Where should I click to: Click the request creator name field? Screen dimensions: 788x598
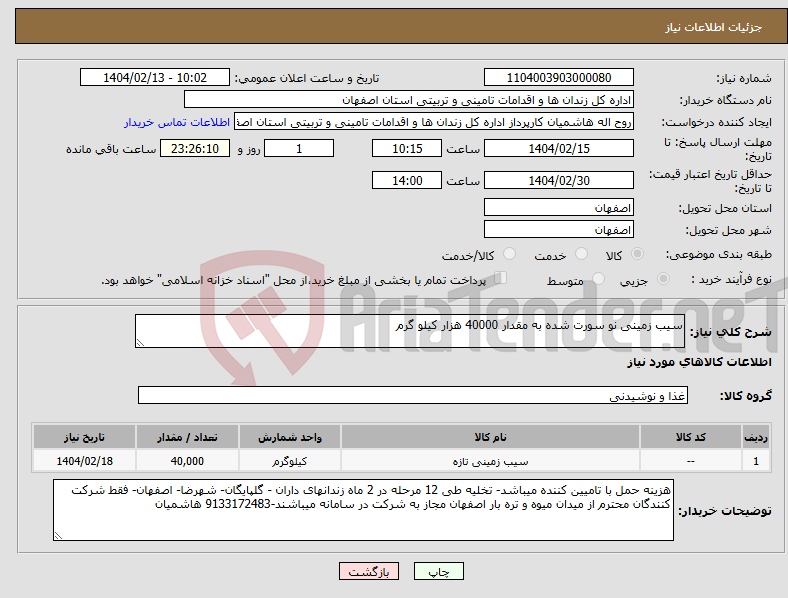coord(434,122)
